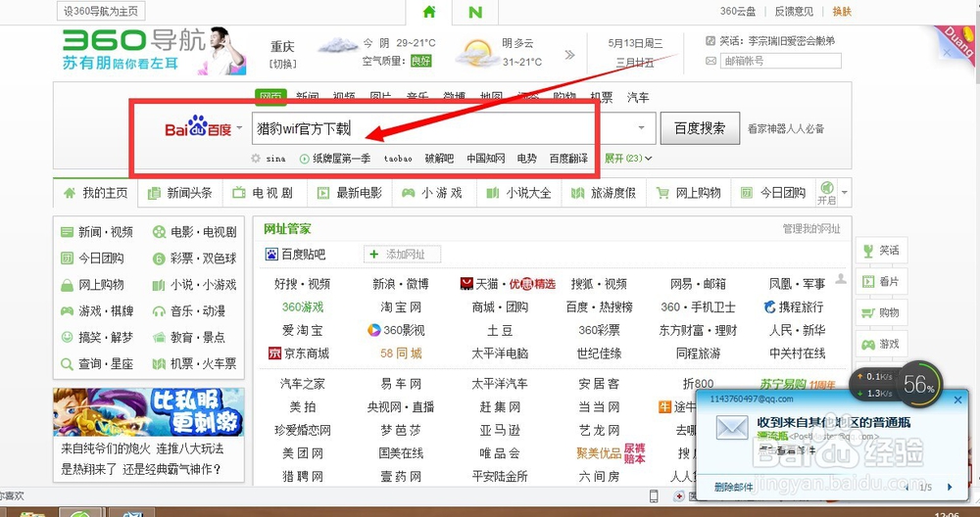Expand 展开 (23) quick links
980x517 pixels.
pyautogui.click(x=627, y=159)
